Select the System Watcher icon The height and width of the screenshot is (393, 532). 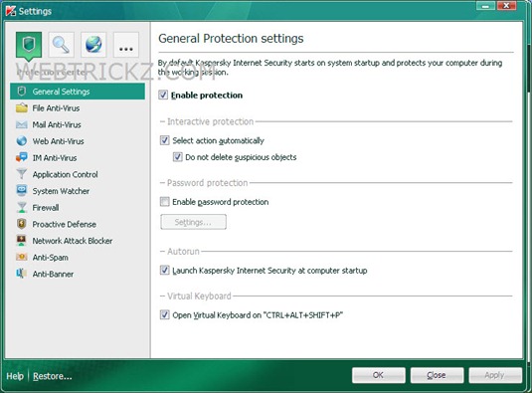(22, 191)
